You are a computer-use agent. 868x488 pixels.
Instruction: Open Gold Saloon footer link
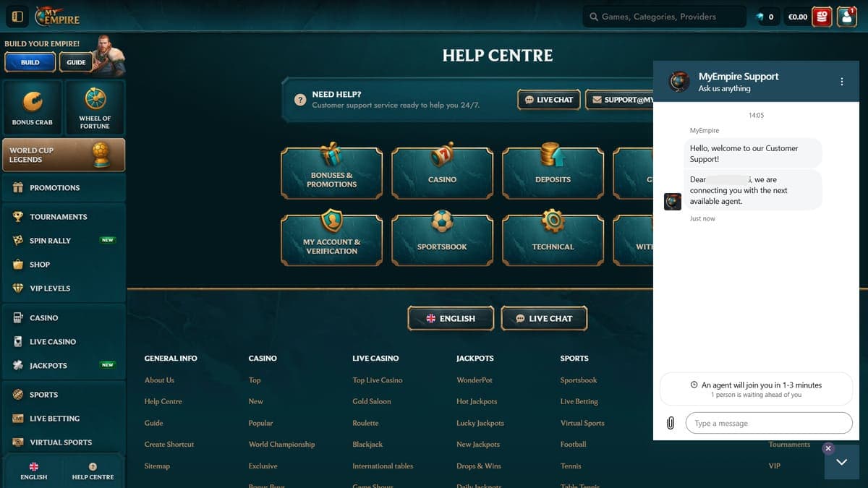(372, 401)
